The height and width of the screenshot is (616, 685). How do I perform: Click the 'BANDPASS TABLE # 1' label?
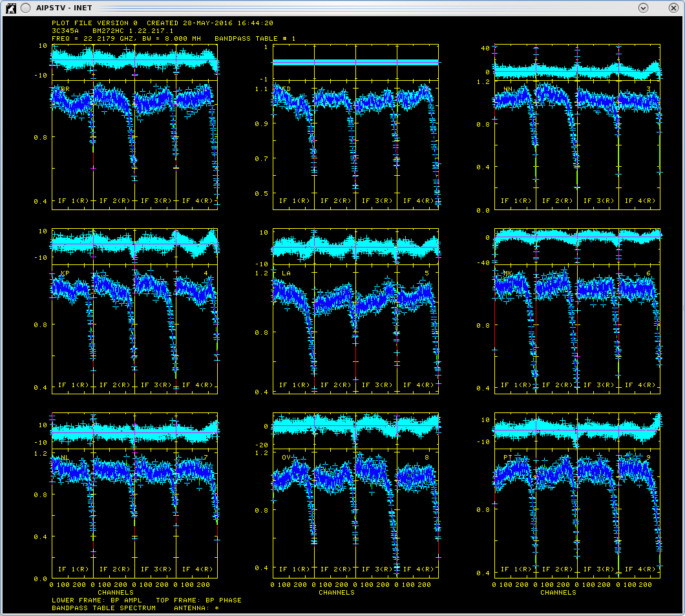(255, 39)
